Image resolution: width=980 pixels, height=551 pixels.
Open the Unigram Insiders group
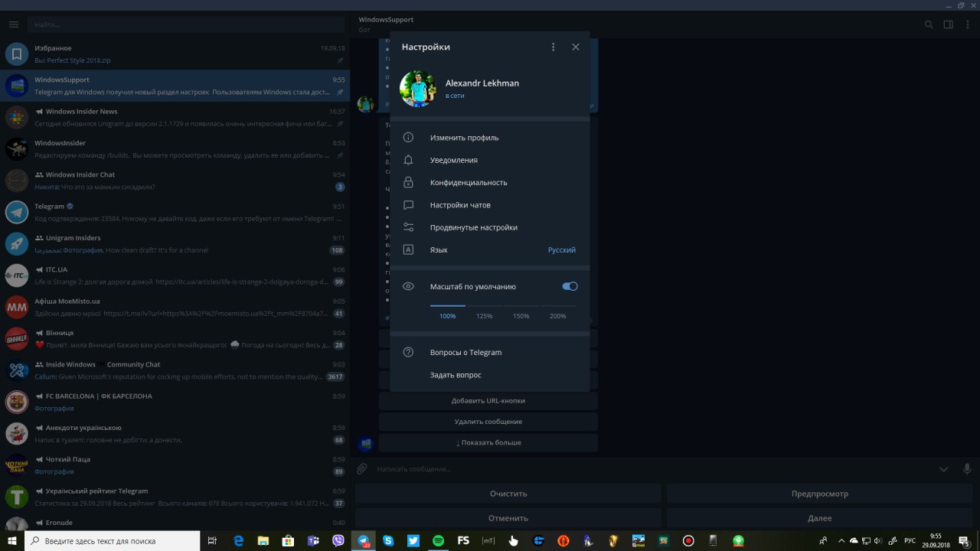click(x=175, y=244)
